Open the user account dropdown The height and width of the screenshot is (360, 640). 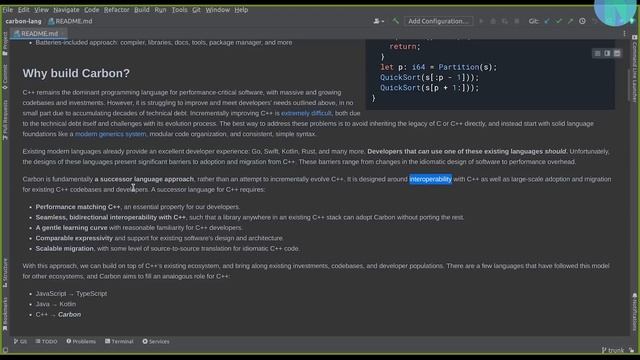[x=378, y=21]
